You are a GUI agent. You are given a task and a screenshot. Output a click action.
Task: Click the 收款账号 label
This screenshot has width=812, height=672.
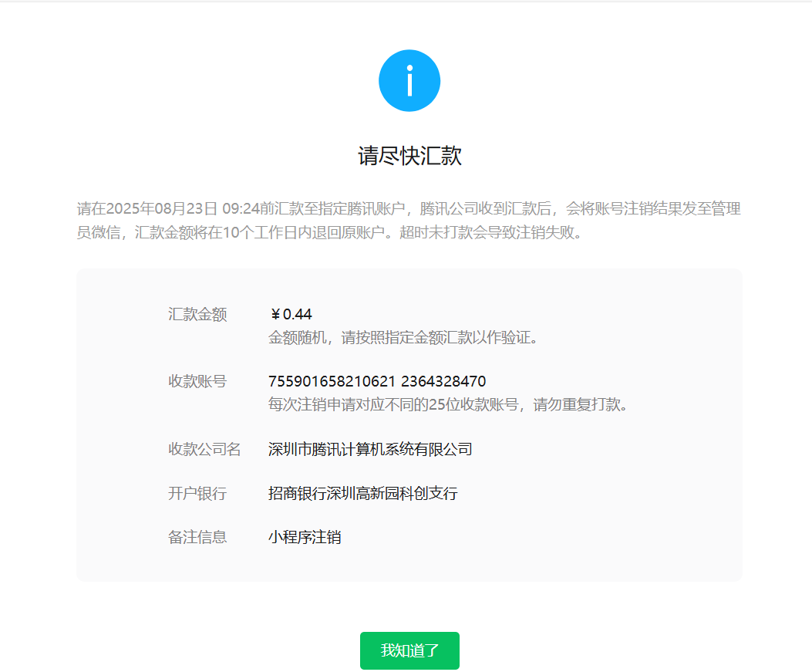(197, 381)
